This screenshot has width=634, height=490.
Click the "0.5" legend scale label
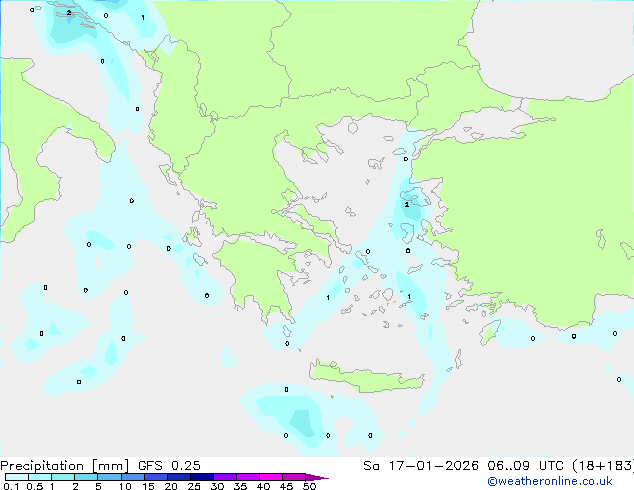click(34, 486)
